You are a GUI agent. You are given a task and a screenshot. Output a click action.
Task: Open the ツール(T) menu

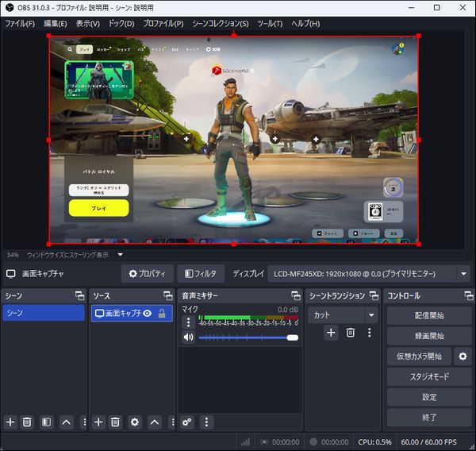tap(270, 23)
